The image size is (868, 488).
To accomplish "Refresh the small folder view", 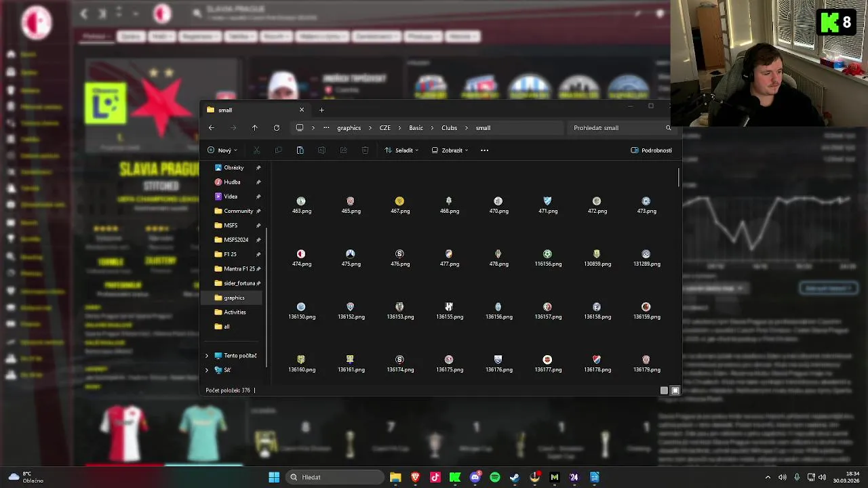I will click(x=276, y=127).
